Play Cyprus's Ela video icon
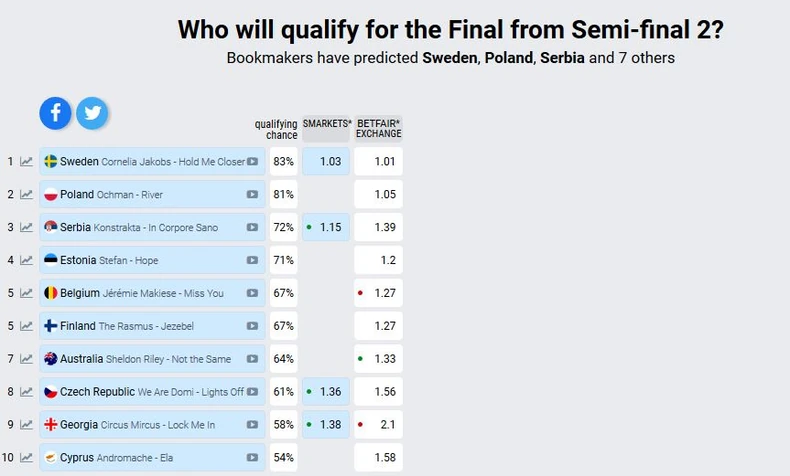The height and width of the screenshot is (476, 790). click(x=253, y=458)
